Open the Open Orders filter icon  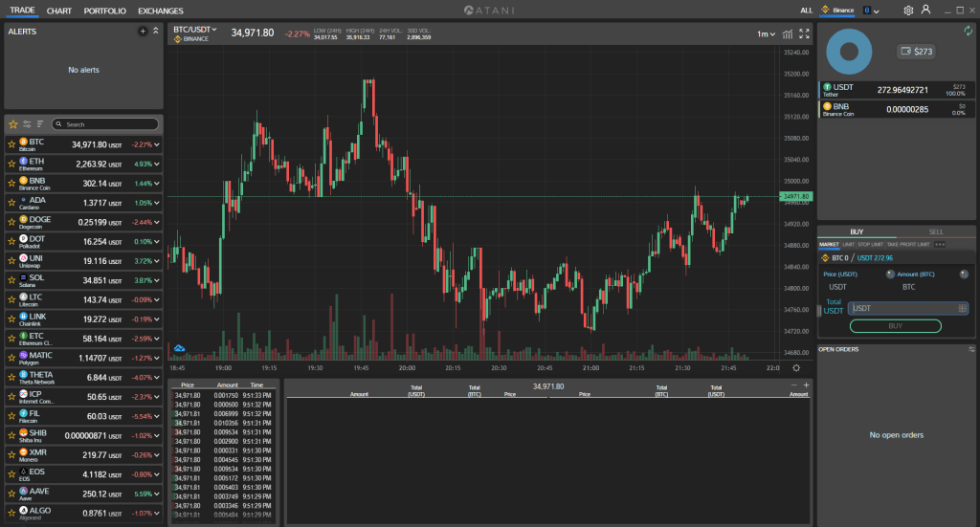coord(971,349)
